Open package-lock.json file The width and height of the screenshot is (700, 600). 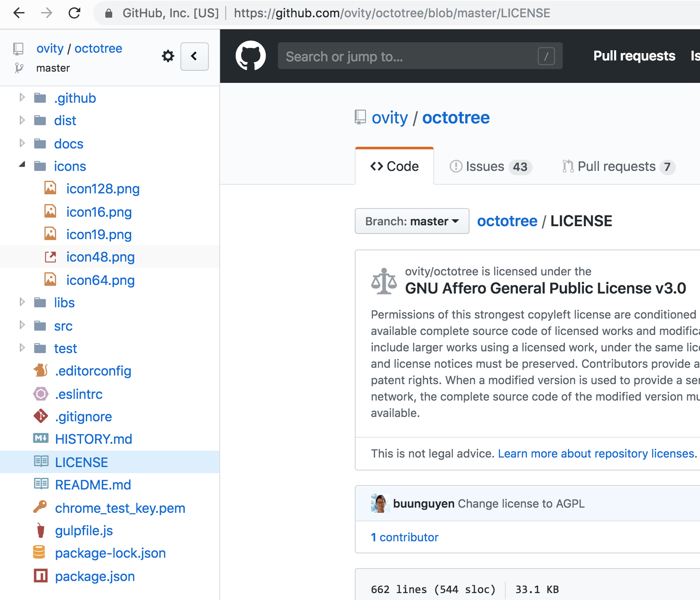click(110, 553)
